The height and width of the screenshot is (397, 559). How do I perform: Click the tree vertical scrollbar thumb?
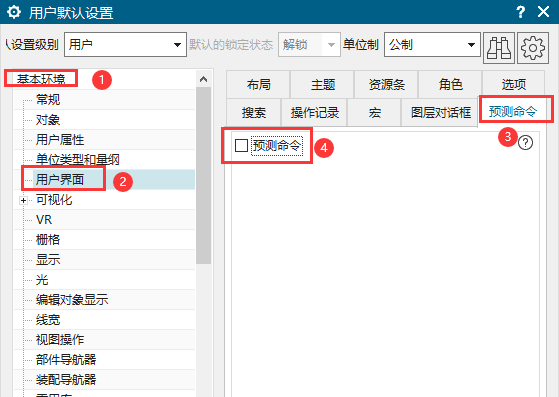(204, 175)
